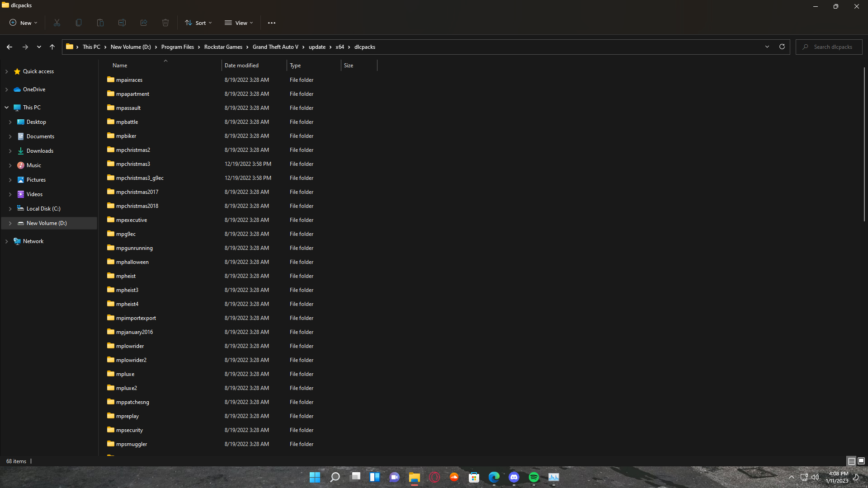Switch to large thumbnails view icon
868x488 pixels.
(x=861, y=461)
